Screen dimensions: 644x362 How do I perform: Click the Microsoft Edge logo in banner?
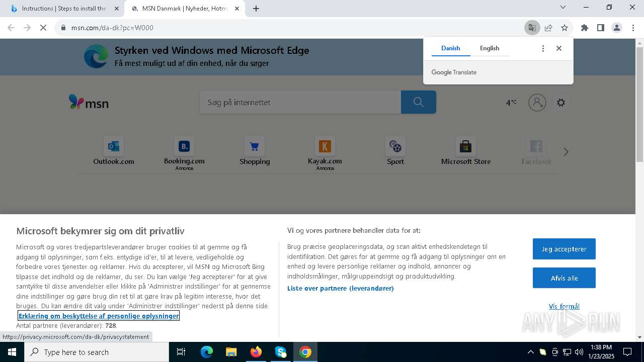[x=96, y=56]
